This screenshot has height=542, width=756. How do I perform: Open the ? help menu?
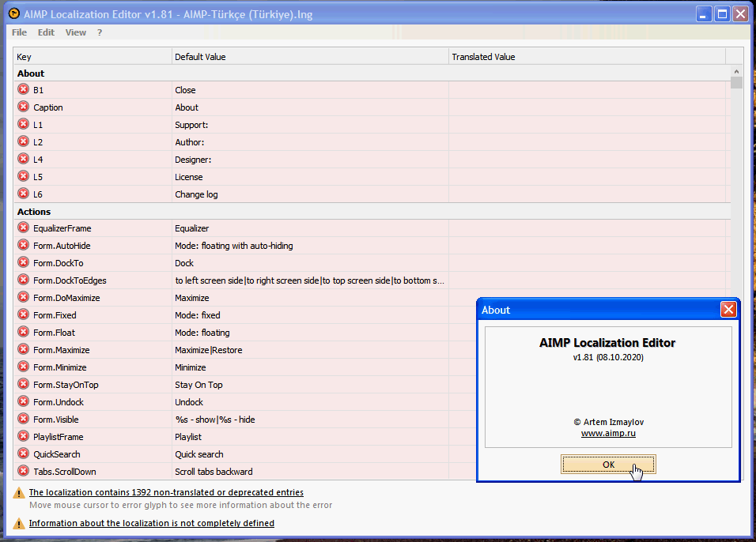tap(100, 32)
